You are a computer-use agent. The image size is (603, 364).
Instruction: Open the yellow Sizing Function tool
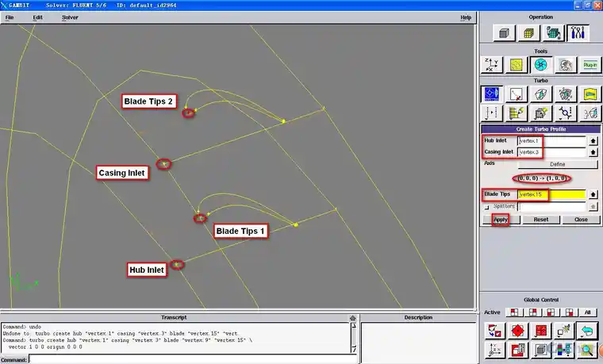tap(516, 65)
